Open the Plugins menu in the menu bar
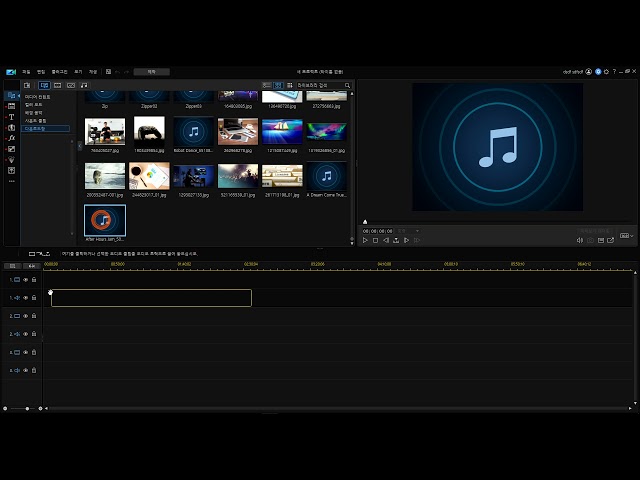The width and height of the screenshot is (640, 480). coord(59,72)
